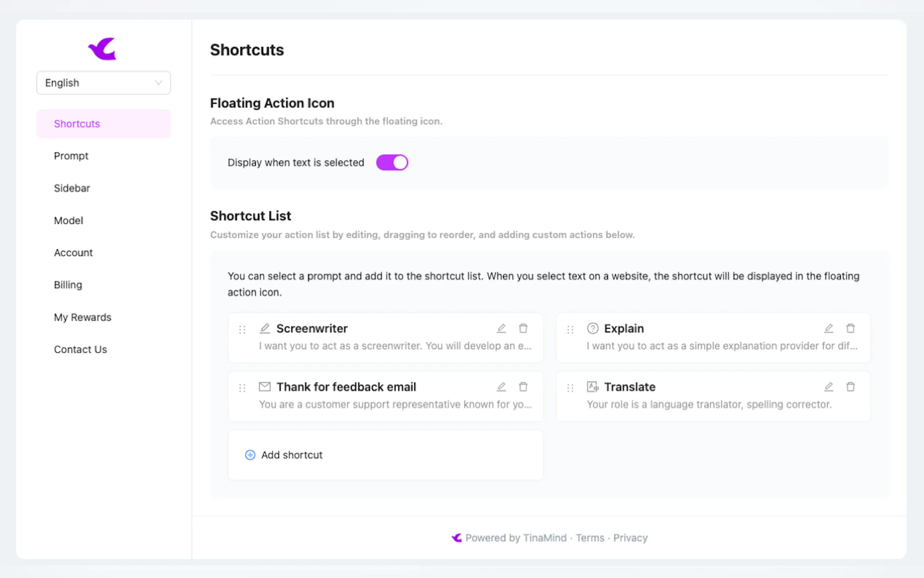Open the Terms link in footer
Image resolution: width=924 pixels, height=578 pixels.
(x=590, y=538)
